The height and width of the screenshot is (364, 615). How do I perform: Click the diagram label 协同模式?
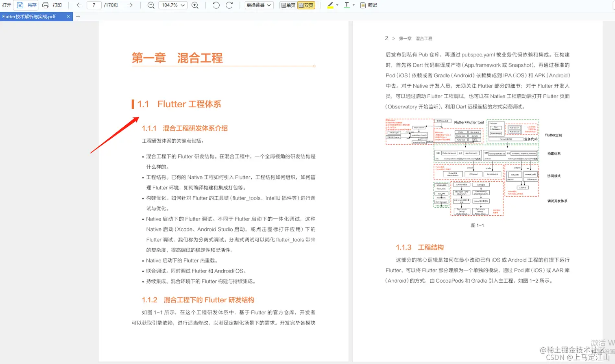coord(554,176)
